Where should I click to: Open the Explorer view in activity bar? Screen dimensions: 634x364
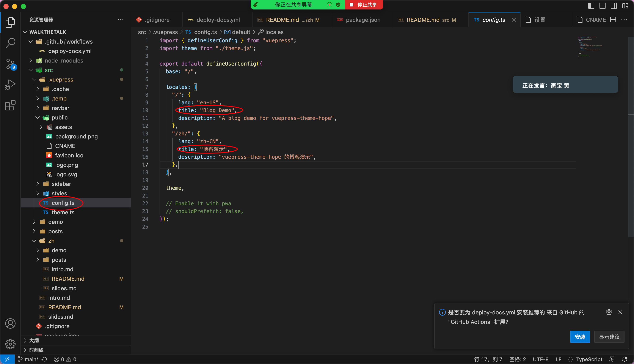pyautogui.click(x=10, y=22)
